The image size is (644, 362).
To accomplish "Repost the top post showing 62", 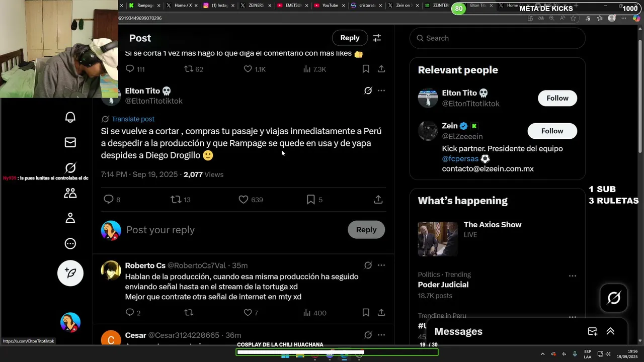I will click(x=194, y=69).
